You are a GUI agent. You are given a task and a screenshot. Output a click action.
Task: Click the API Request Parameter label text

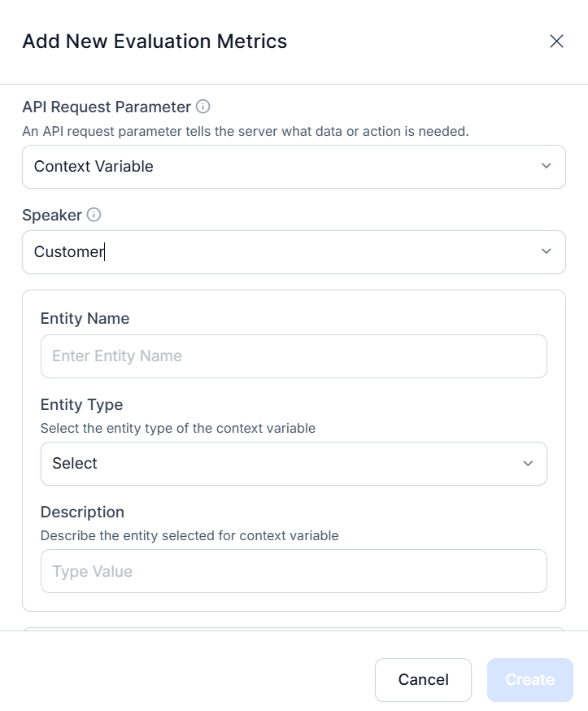(x=107, y=107)
